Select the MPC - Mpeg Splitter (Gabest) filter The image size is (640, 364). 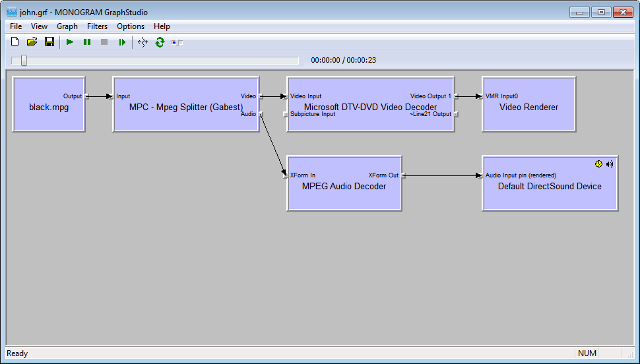185,104
